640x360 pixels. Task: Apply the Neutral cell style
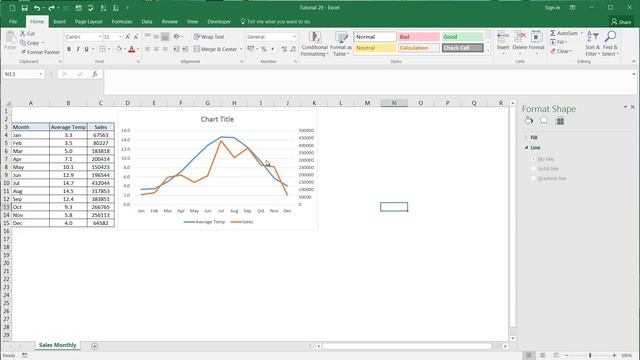coord(375,48)
